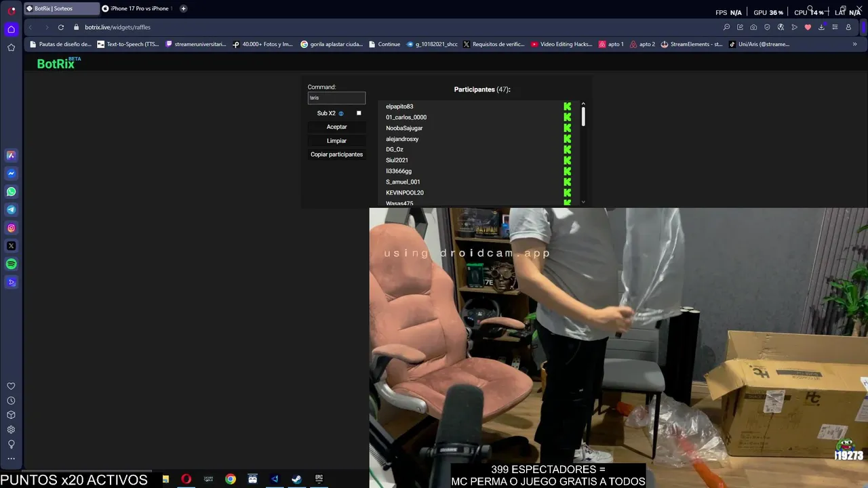Open Steam from the taskbar
The width and height of the screenshot is (868, 488).
296,479
